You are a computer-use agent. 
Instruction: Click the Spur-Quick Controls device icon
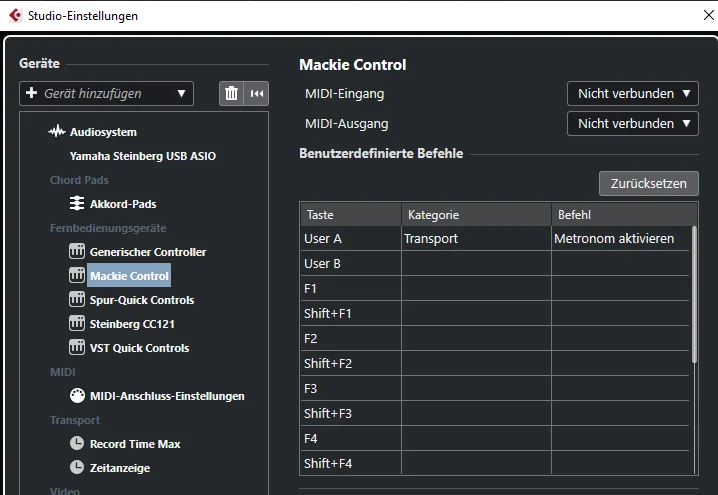coord(77,299)
